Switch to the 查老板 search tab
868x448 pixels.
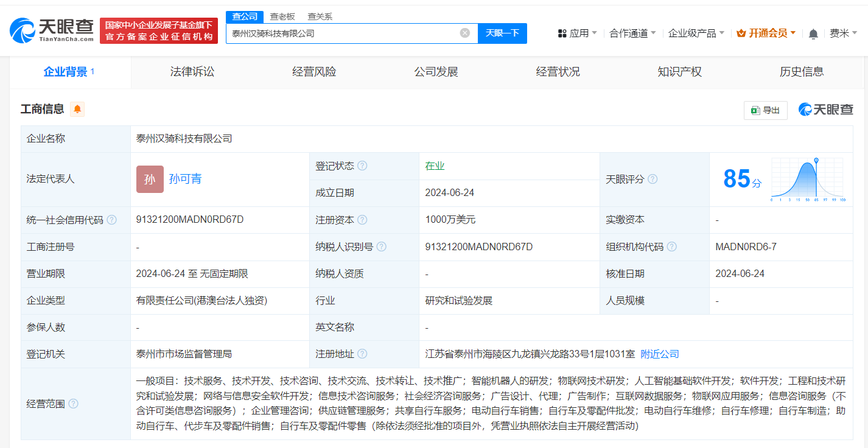[x=282, y=16]
